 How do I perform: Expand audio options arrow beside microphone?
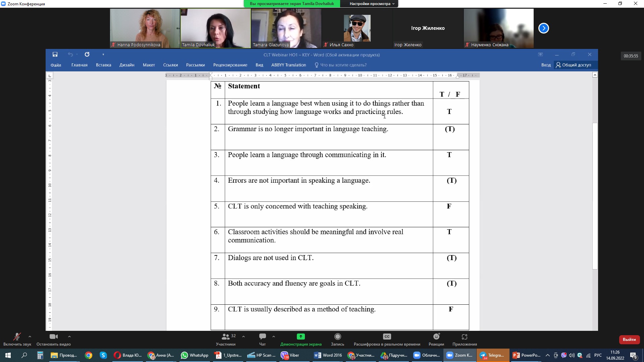[x=30, y=337]
